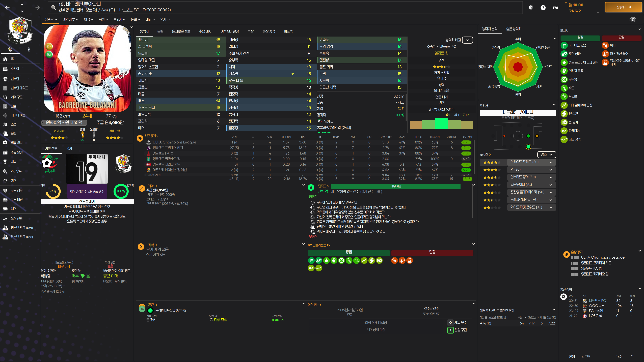Viewport: 644px width, 362px height.
Task: Click the 계약 contract pencil icon
Action: (x=142, y=188)
